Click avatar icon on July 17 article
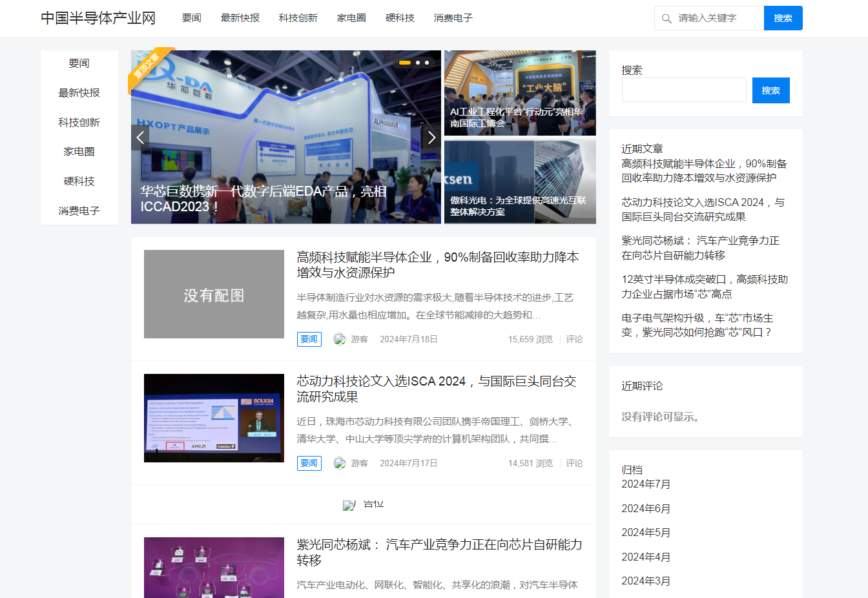The height and width of the screenshot is (598, 868). (x=340, y=463)
